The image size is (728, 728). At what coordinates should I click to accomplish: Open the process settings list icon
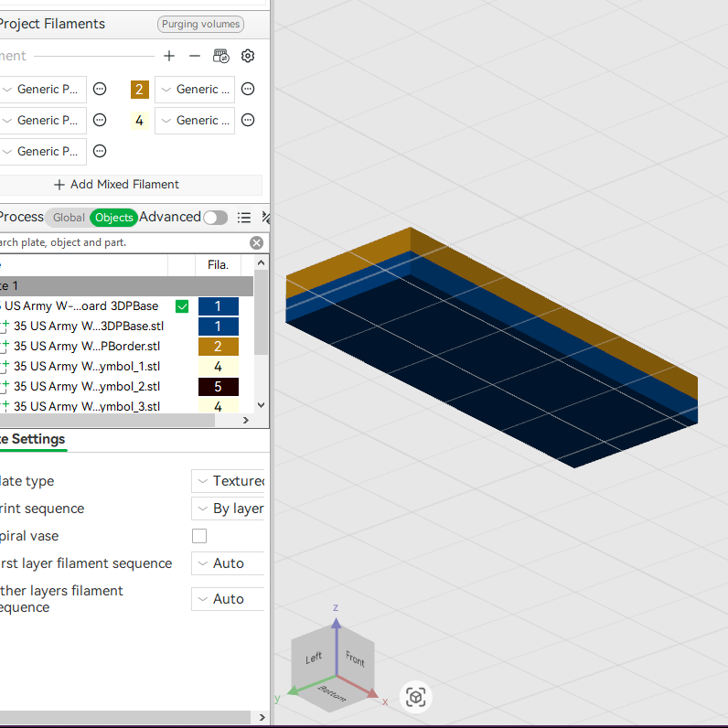(244, 218)
